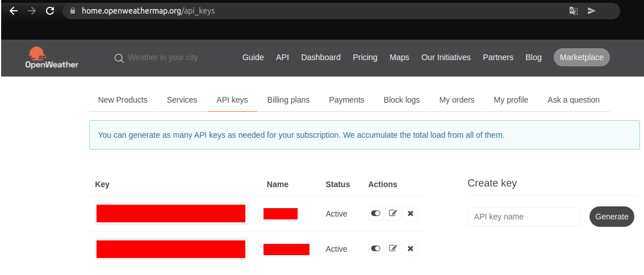644x275 pixels.
Task: Open the API menu item
Action: click(283, 57)
